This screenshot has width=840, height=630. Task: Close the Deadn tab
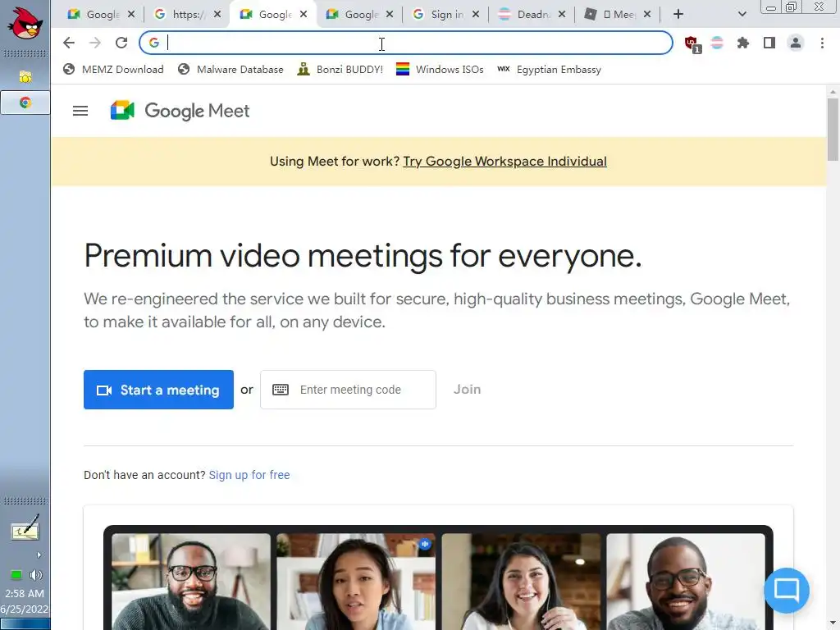point(561,15)
